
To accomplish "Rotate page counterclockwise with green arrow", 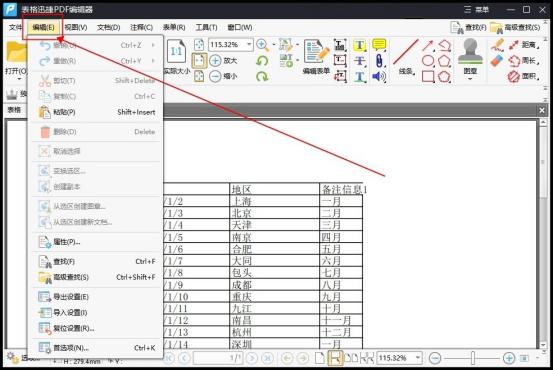I will click(262, 61).
